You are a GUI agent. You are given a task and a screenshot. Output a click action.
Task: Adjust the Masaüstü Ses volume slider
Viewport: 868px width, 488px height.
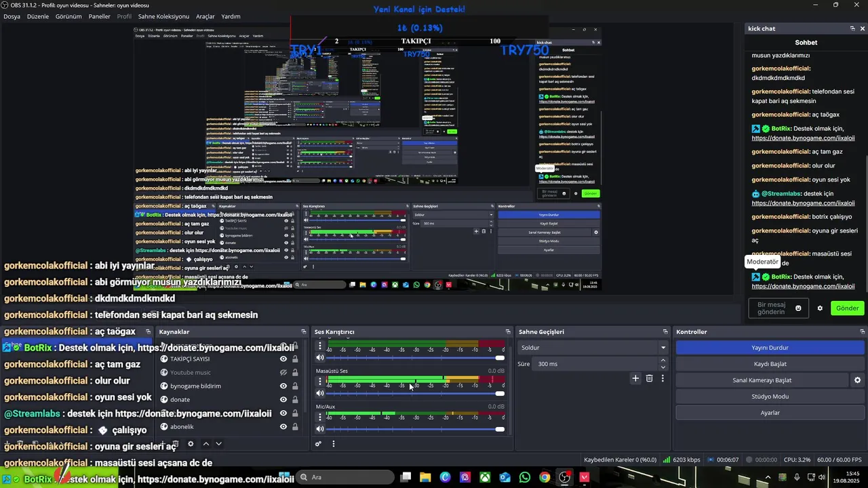click(416, 393)
